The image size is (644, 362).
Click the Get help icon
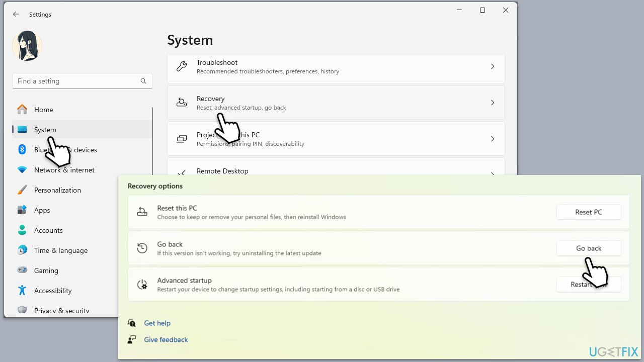[x=132, y=323]
